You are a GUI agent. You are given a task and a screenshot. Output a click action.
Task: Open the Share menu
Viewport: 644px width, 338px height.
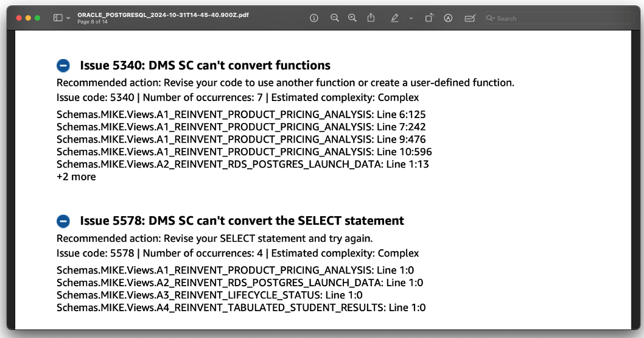371,18
